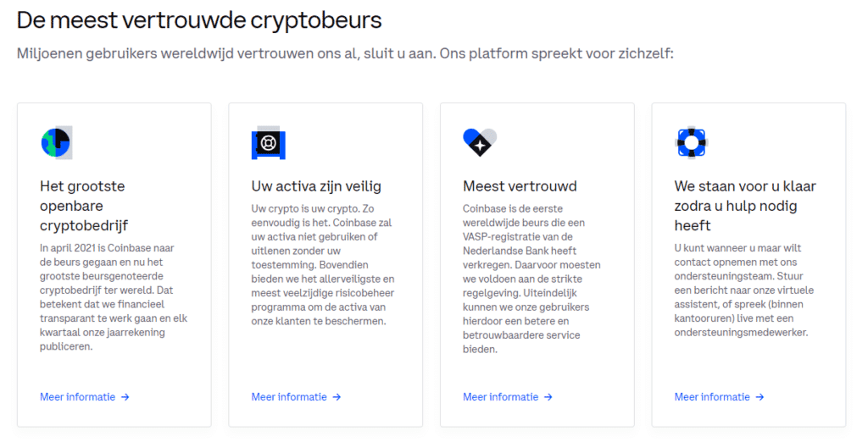Screen dimensions: 868x442
Task: Click the blue heart sparkle icon
Action: (x=479, y=142)
